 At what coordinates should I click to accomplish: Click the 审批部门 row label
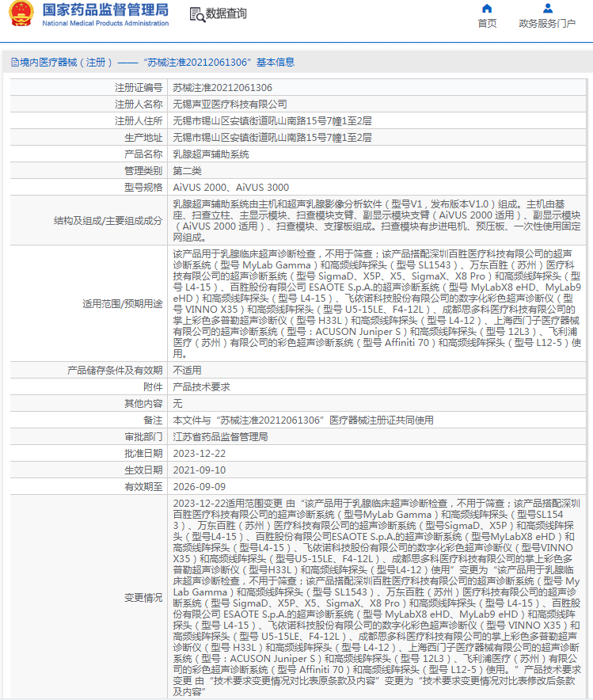pos(143,437)
